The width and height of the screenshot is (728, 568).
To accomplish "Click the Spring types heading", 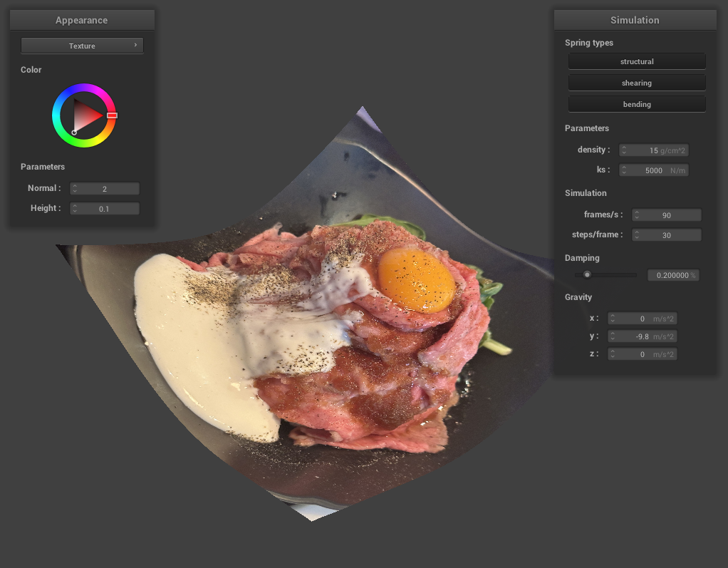I will point(588,43).
